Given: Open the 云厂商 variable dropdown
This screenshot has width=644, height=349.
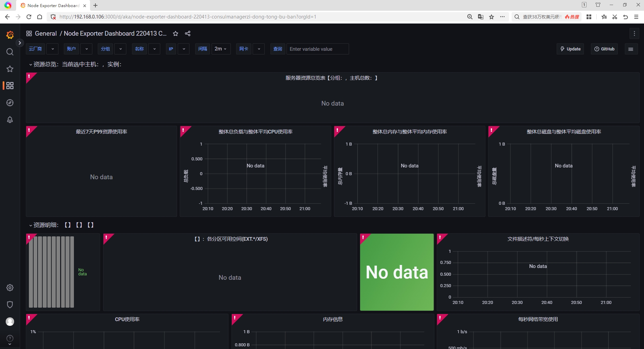Looking at the screenshot, I should click(52, 49).
